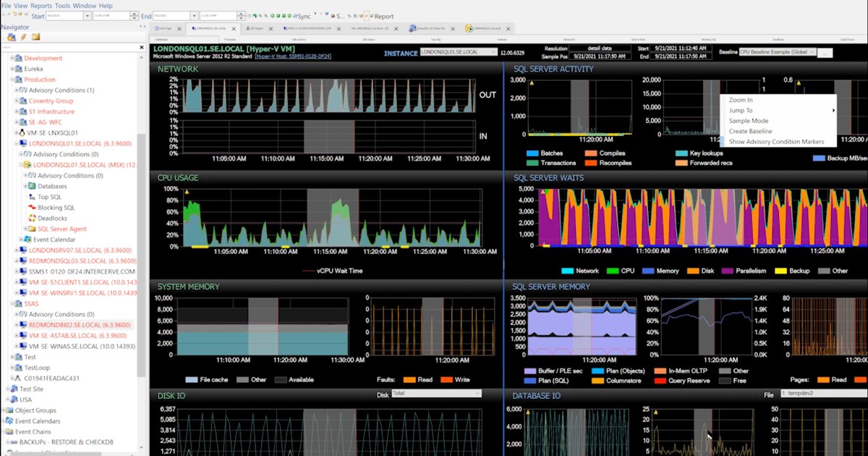Click the Production group icon
Screen dimensions: 868x456
click(x=18, y=80)
